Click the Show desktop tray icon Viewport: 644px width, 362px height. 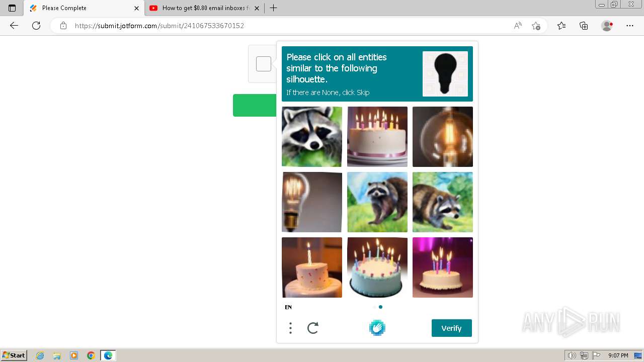[x=638, y=355]
